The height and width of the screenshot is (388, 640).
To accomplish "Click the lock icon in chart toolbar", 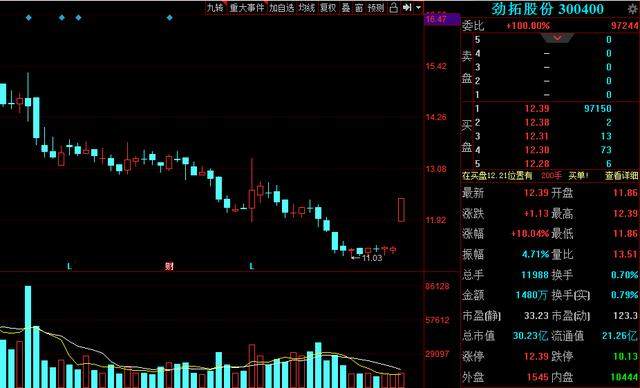I will coord(393,8).
